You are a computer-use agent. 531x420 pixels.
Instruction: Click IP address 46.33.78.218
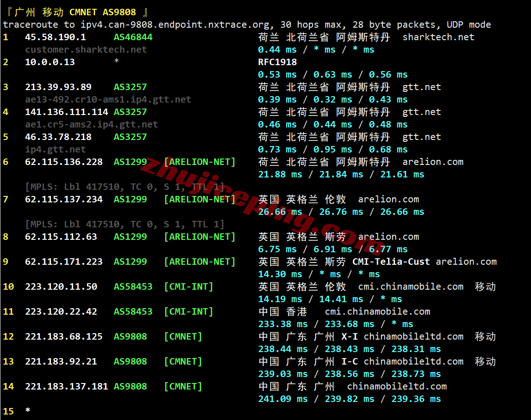click(x=58, y=137)
